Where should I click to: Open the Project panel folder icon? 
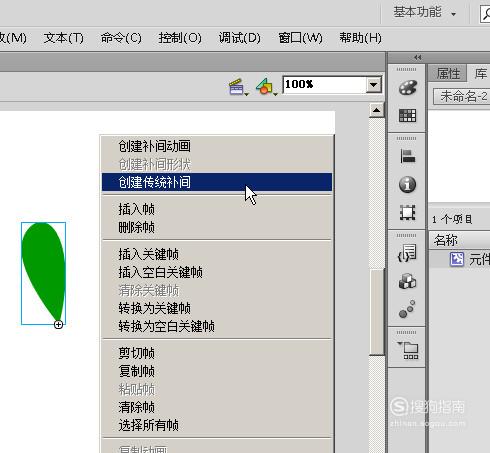click(x=408, y=350)
